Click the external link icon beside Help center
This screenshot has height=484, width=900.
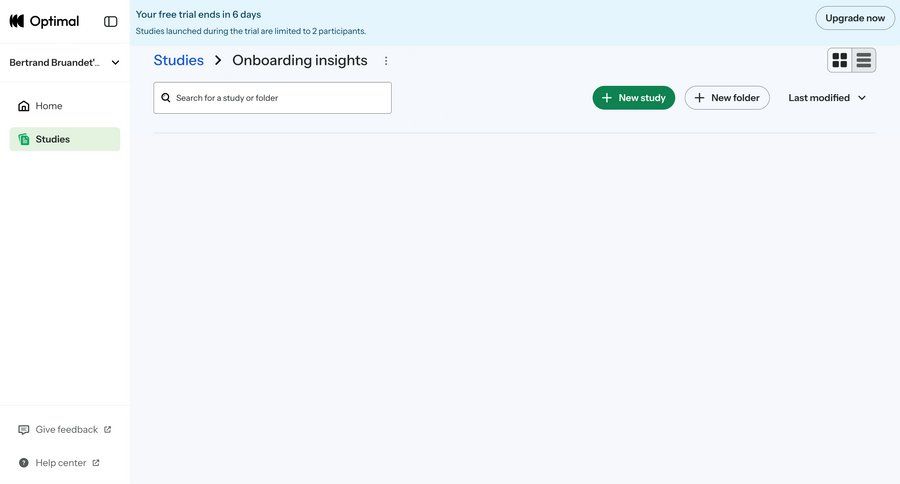click(x=96, y=463)
